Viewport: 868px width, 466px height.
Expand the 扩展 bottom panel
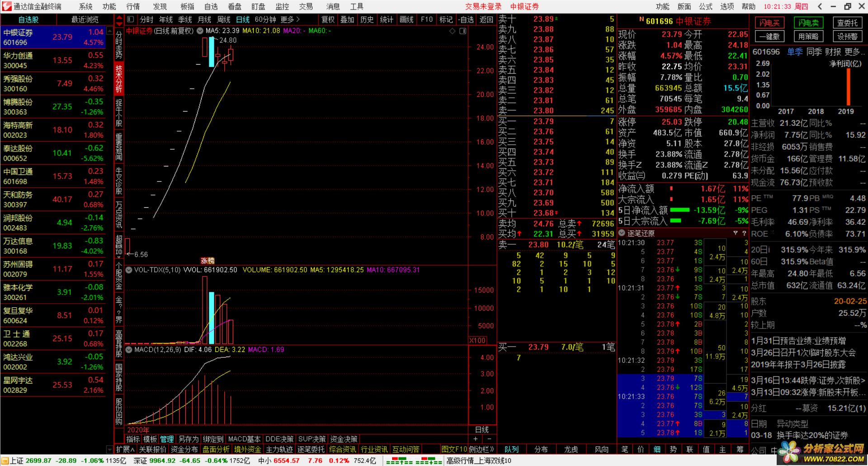coord(125,449)
